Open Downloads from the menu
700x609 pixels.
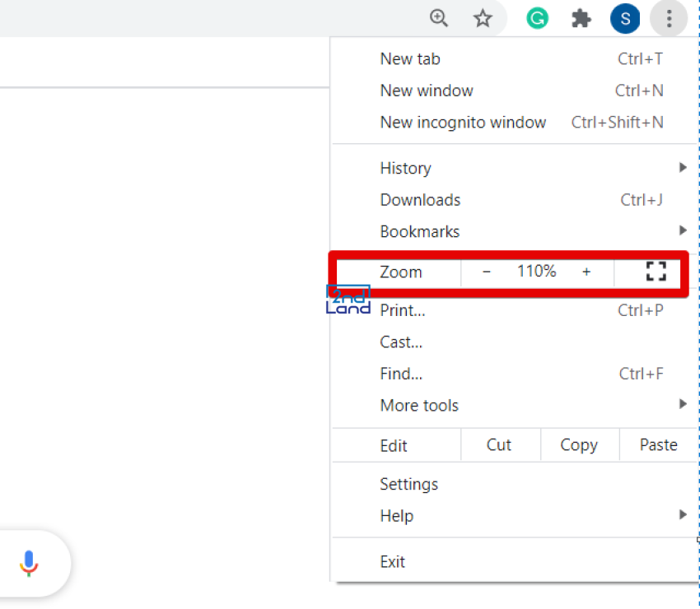[515, 200]
